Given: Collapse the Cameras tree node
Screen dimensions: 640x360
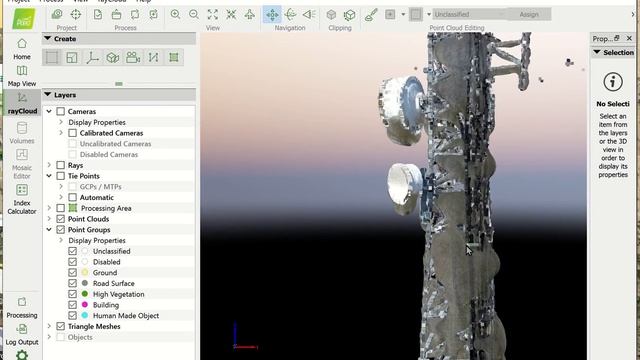Looking at the screenshot, I should click(x=49, y=111).
